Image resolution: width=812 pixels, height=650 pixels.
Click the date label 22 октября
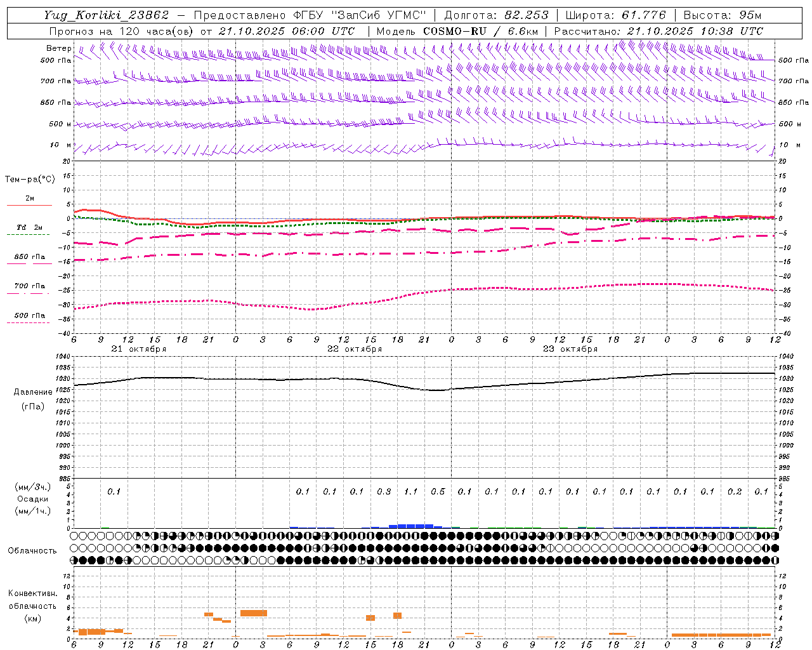(x=355, y=349)
